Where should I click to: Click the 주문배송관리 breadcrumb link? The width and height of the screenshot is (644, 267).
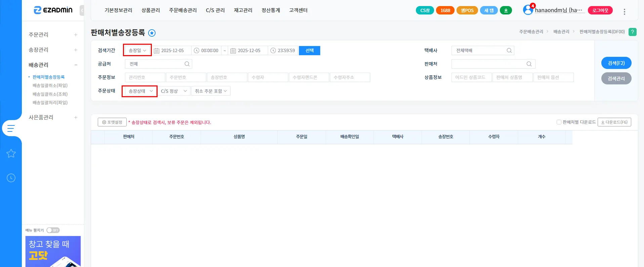(531, 32)
